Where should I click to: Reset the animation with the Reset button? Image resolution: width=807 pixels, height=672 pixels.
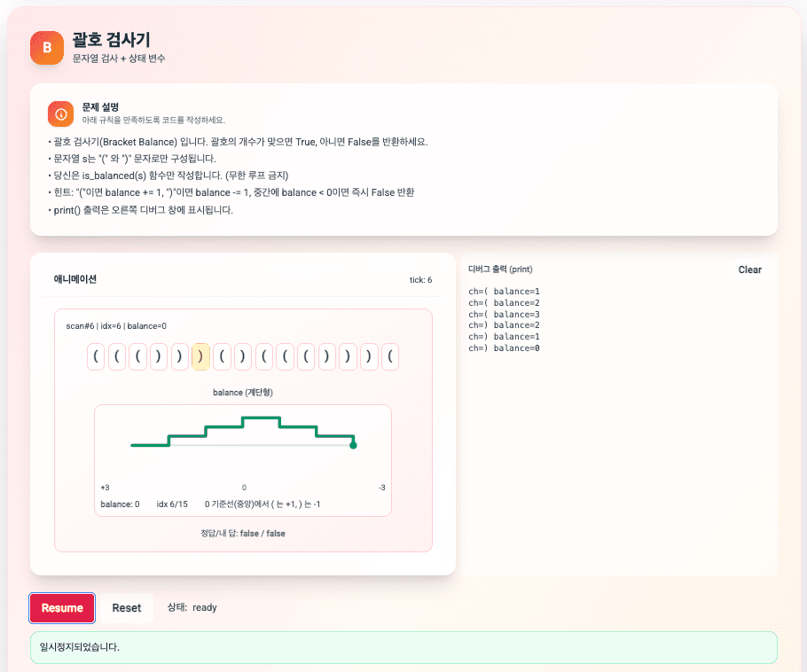(x=127, y=608)
